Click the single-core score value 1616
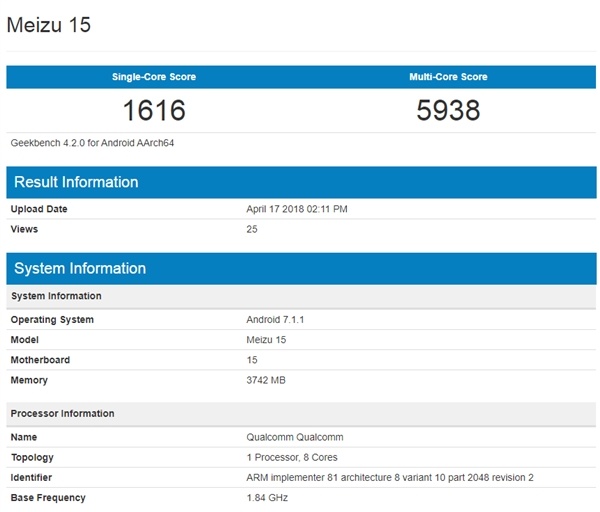600x512 pixels. (x=154, y=110)
